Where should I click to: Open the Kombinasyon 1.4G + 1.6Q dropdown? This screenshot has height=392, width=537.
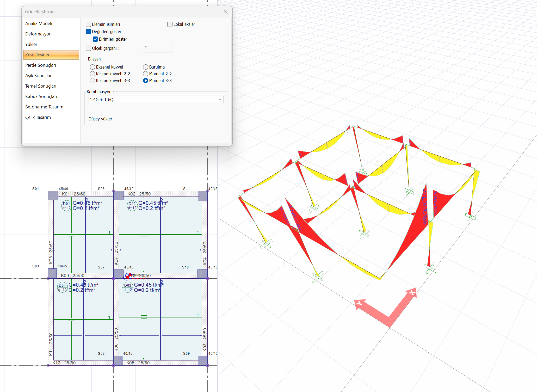tap(156, 100)
